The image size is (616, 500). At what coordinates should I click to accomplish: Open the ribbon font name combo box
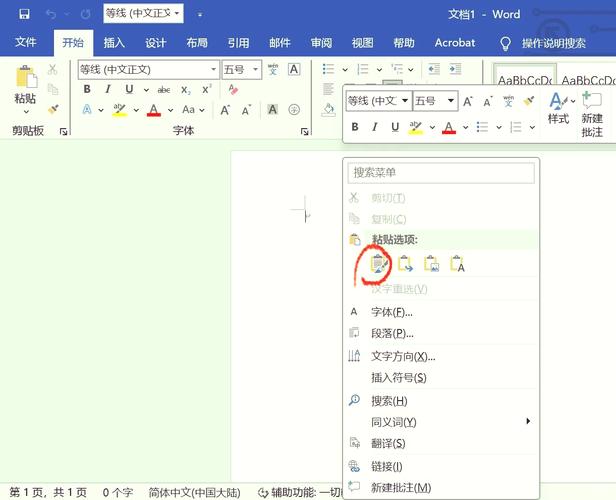[x=148, y=70]
